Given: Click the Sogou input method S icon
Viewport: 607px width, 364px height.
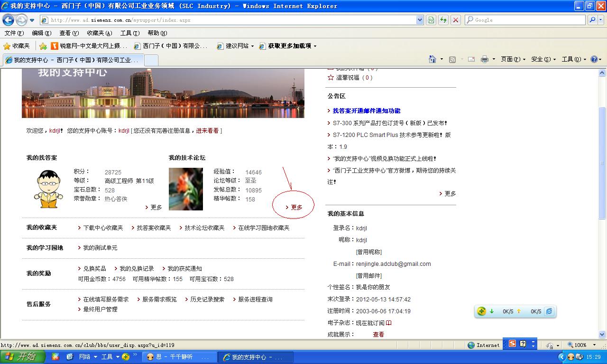Looking at the screenshot, I should (512, 344).
